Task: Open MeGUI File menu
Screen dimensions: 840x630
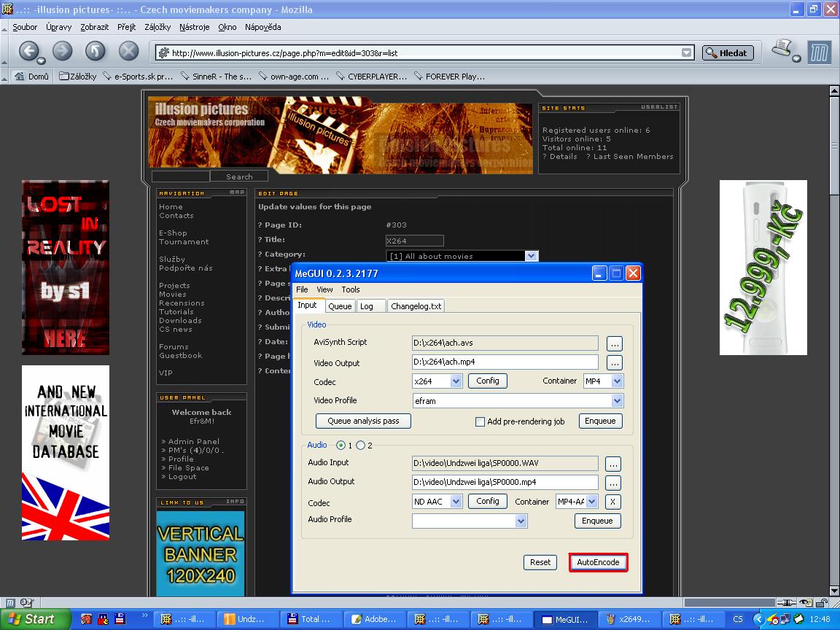Action: 302,289
